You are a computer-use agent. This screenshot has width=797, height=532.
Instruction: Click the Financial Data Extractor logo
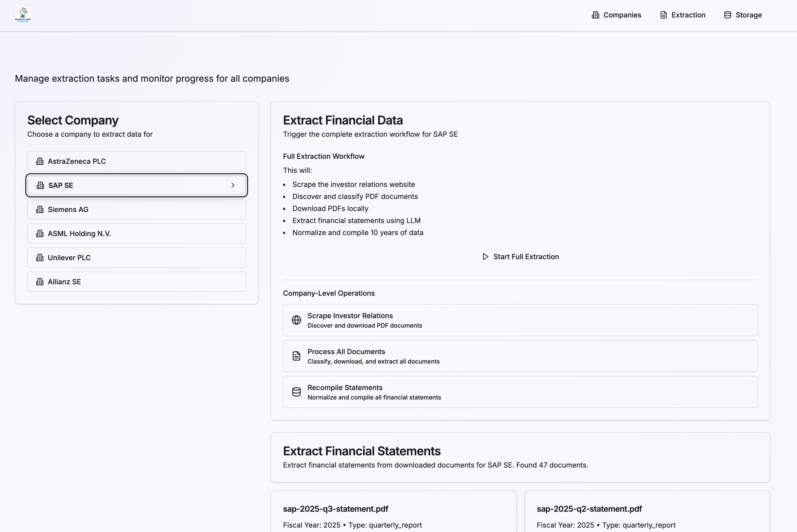point(23,15)
